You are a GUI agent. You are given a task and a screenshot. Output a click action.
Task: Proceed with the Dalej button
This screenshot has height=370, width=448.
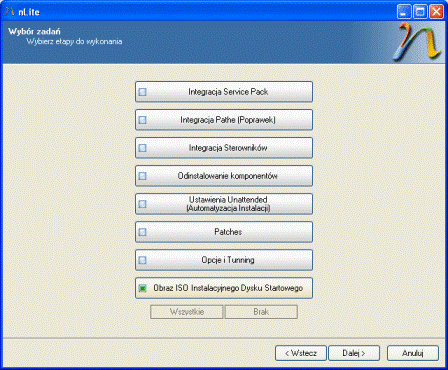click(x=354, y=353)
